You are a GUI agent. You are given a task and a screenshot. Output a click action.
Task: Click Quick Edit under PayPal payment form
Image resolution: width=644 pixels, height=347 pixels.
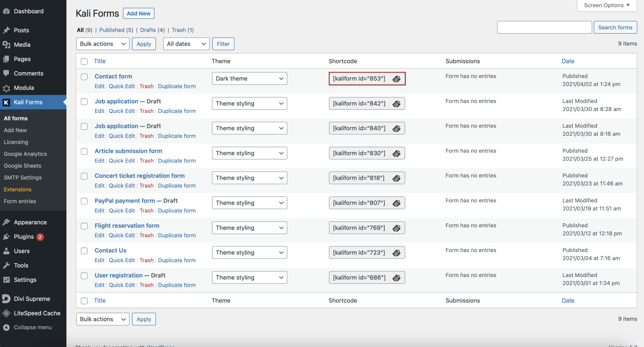pos(122,211)
